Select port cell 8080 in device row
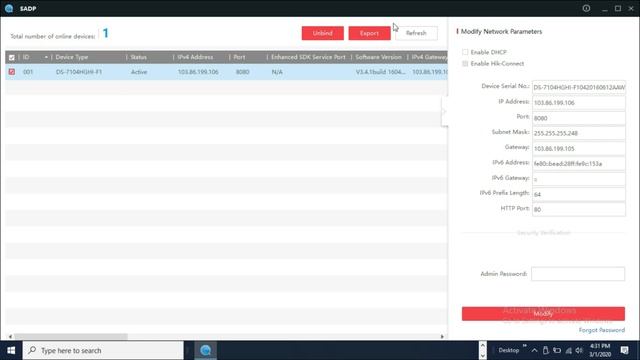 pyautogui.click(x=242, y=72)
